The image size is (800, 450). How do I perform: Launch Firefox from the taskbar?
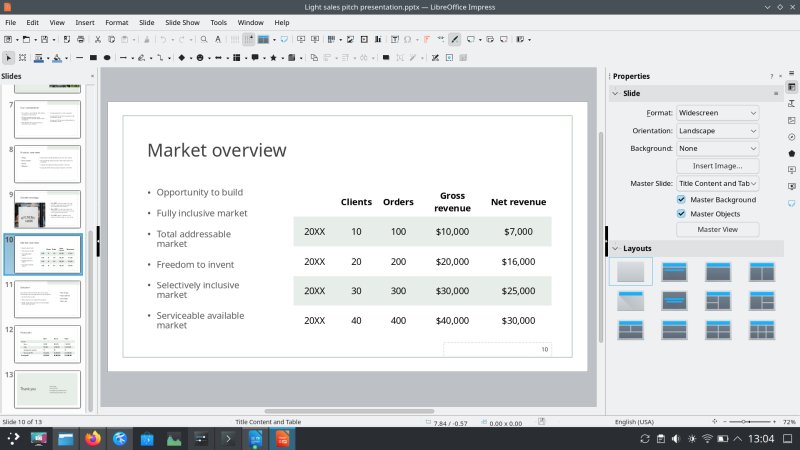(93, 438)
